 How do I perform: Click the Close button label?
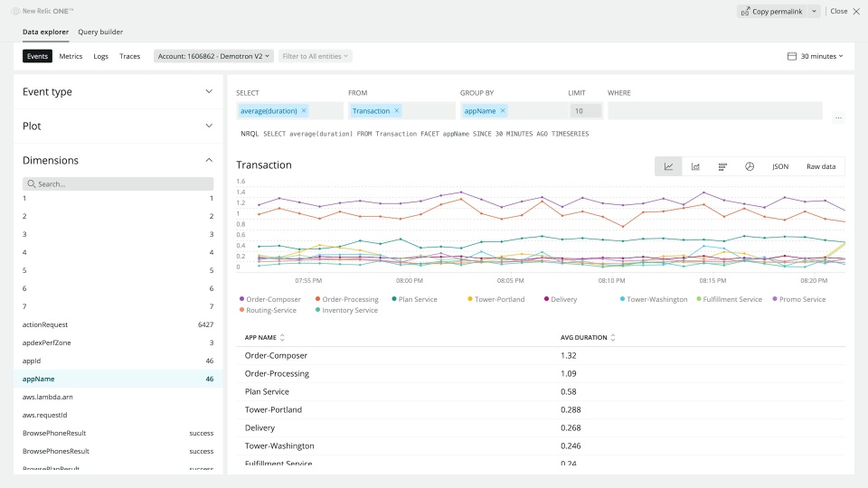[839, 11]
